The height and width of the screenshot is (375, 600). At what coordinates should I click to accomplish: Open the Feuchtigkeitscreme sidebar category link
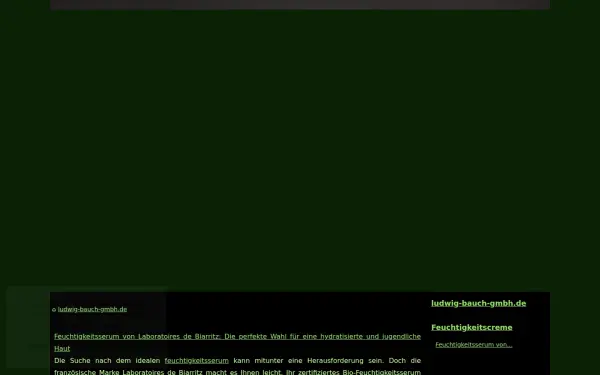(471, 328)
